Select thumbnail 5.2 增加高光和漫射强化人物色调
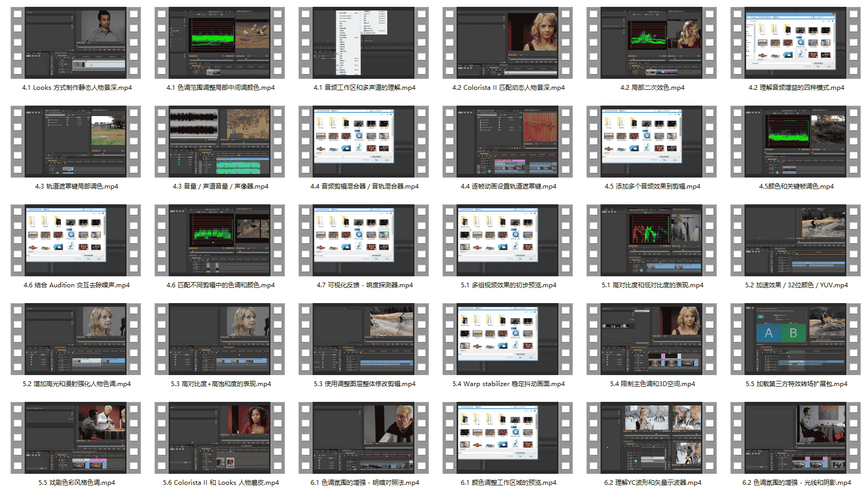The height and width of the screenshot is (488, 868). tap(76, 339)
